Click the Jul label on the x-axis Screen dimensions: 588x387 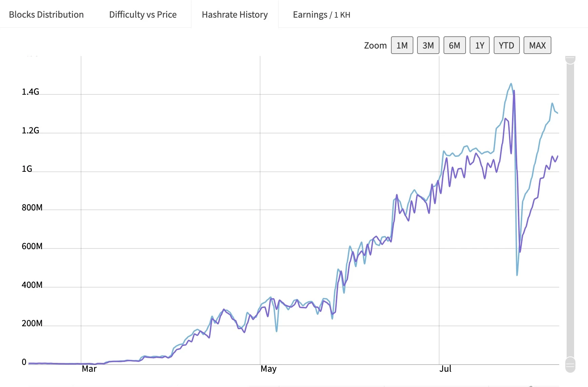pyautogui.click(x=445, y=369)
